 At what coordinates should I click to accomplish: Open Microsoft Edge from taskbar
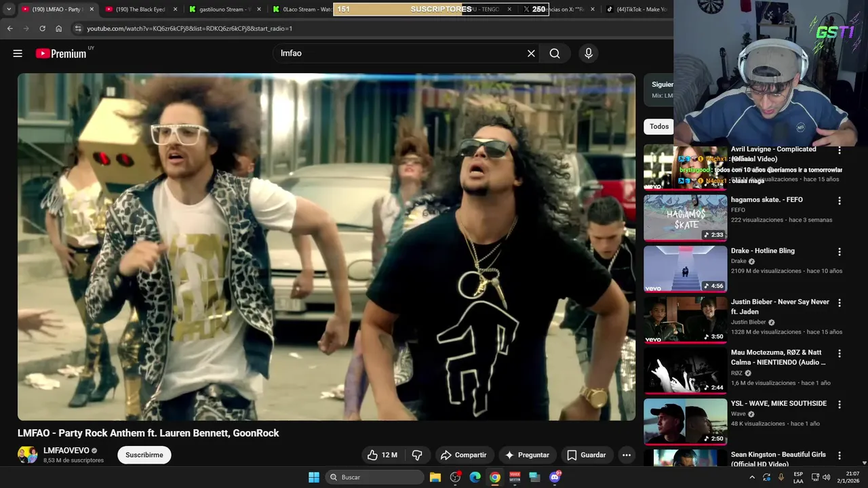(475, 477)
